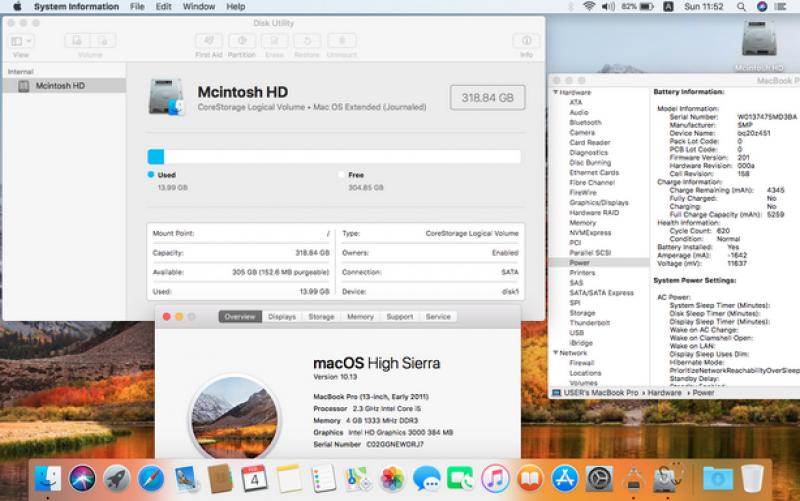This screenshot has height=501, width=800.
Task: Open the Apple menu
Action: pos(17,7)
